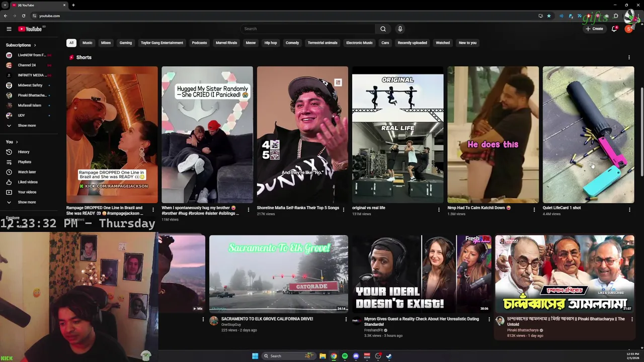Select the Marvel Rivals filter chip
Image resolution: width=644 pixels, height=362 pixels.
coord(226,43)
